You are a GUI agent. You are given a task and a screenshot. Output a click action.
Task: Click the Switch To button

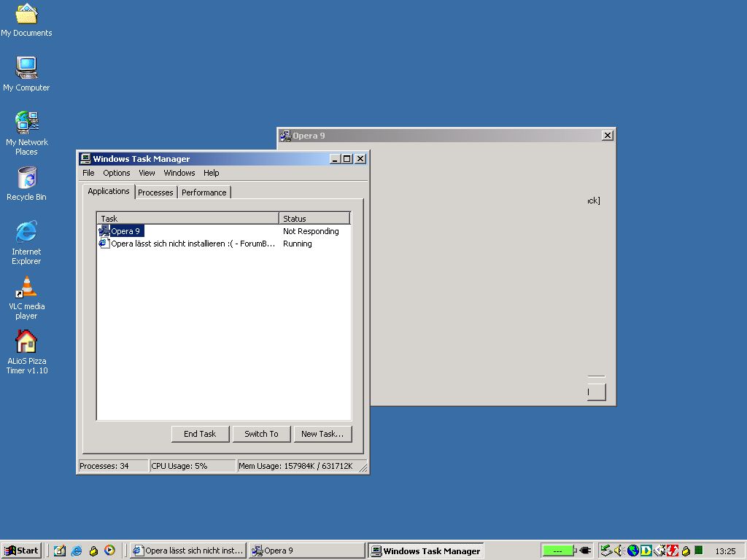[x=262, y=434]
